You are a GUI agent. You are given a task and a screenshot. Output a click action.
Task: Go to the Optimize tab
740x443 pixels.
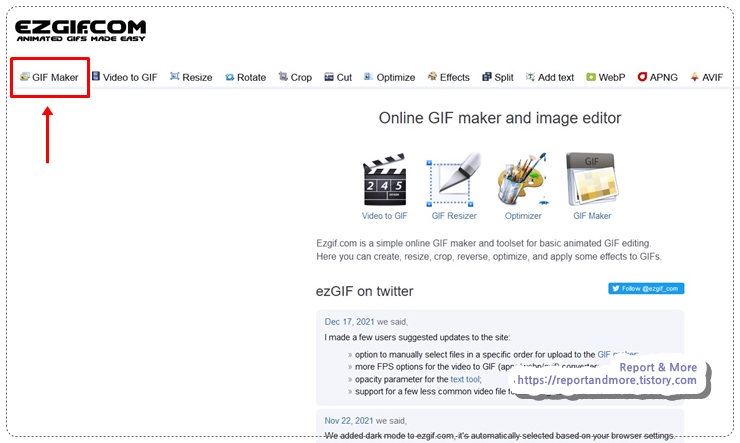389,77
